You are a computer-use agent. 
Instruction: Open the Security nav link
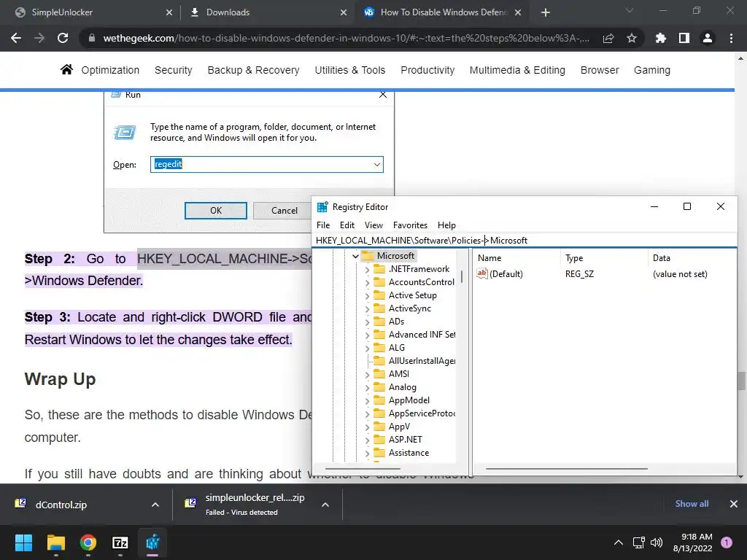point(174,70)
